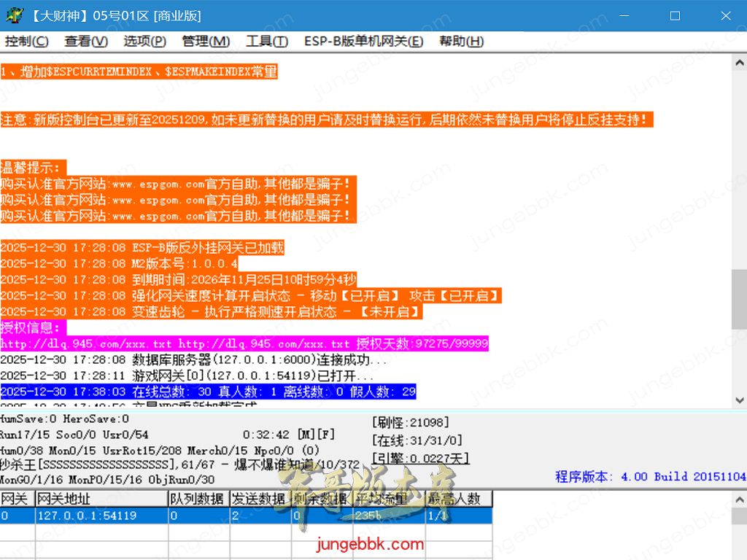747x560 pixels.
Task: Open the 控制(C) menu
Action: [x=27, y=42]
